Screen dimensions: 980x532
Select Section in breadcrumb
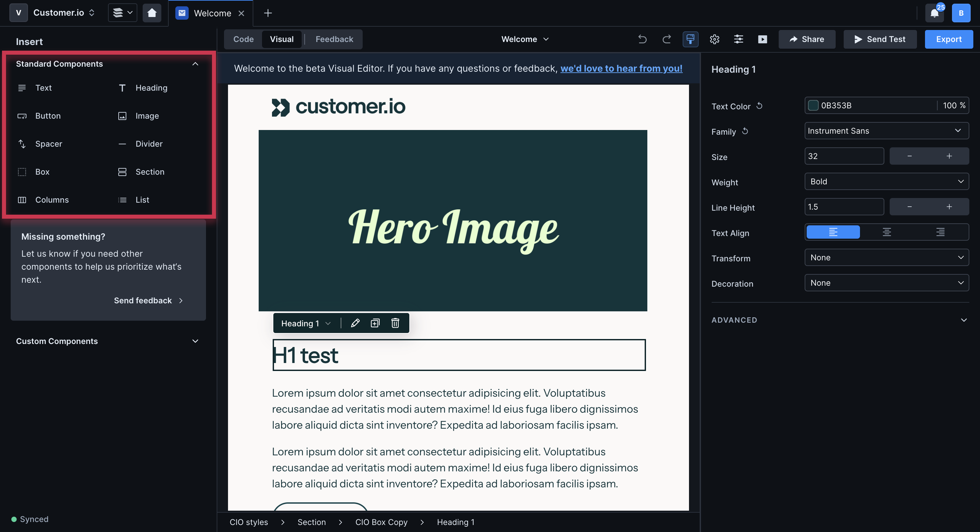(x=311, y=522)
